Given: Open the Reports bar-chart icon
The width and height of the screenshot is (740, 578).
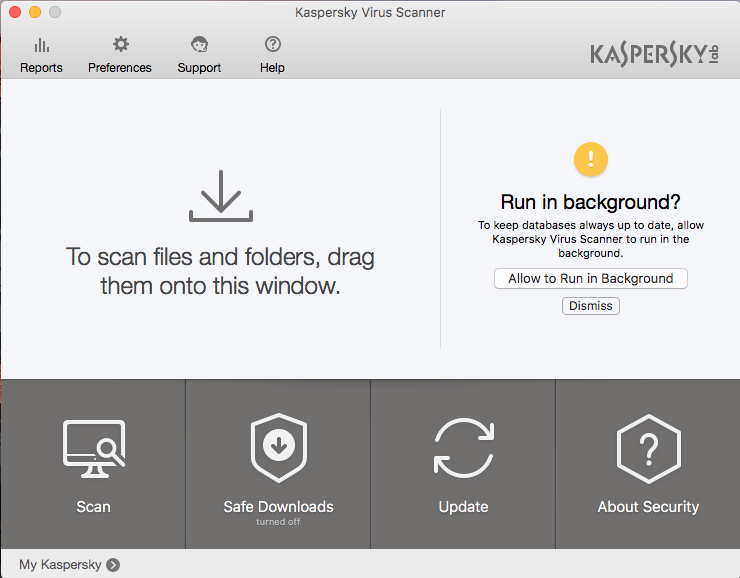Looking at the screenshot, I should point(42,45).
